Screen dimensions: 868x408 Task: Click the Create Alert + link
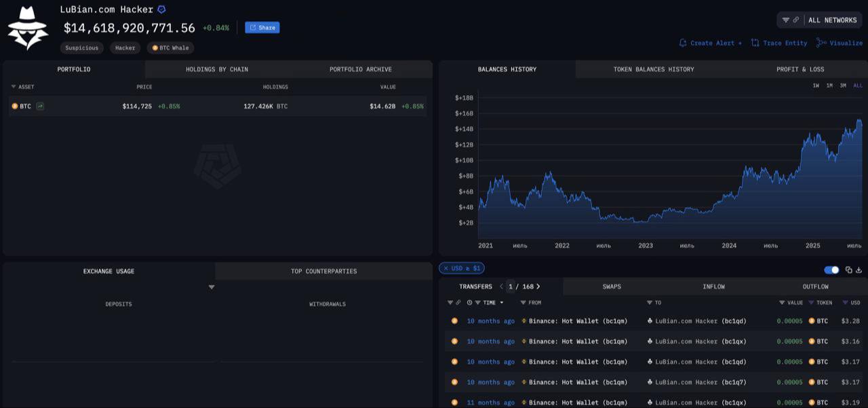pyautogui.click(x=716, y=43)
